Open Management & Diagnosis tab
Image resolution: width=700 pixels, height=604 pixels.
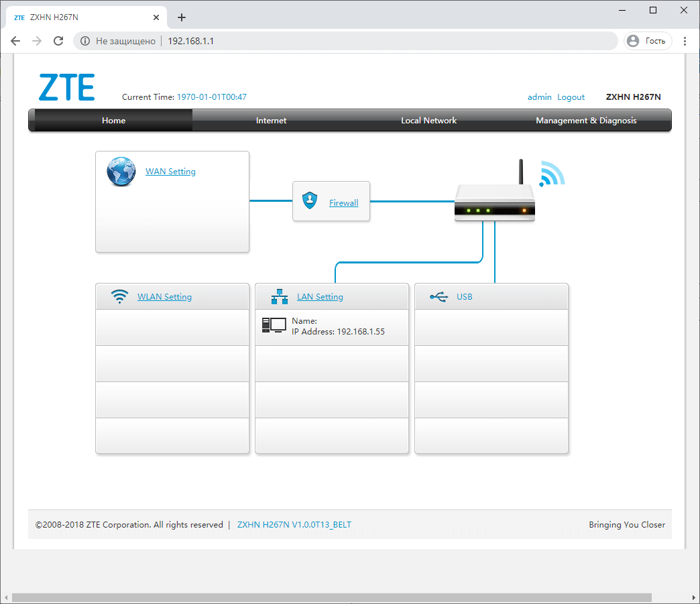(x=586, y=121)
